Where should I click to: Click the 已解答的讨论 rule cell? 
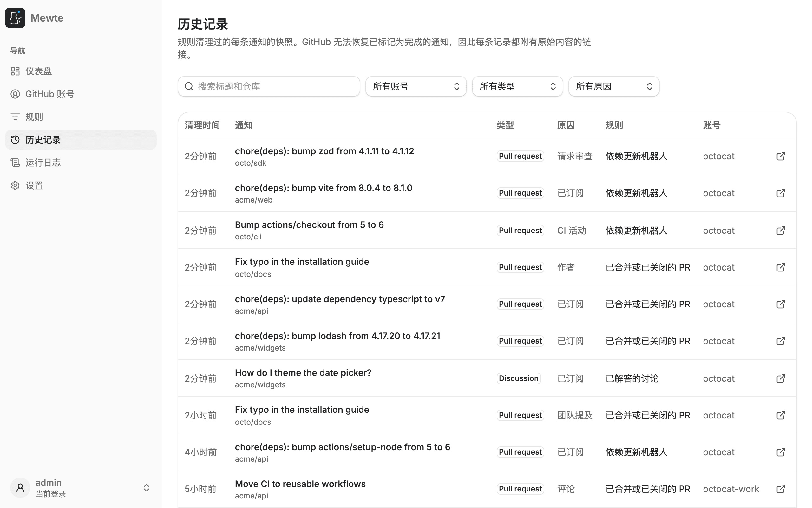coord(632,378)
